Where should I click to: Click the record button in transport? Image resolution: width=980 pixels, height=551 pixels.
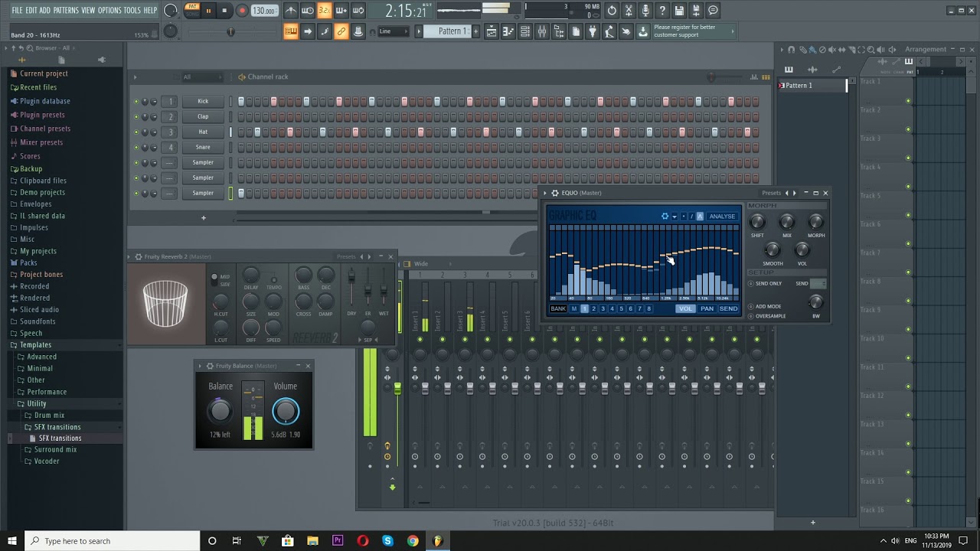(x=242, y=11)
